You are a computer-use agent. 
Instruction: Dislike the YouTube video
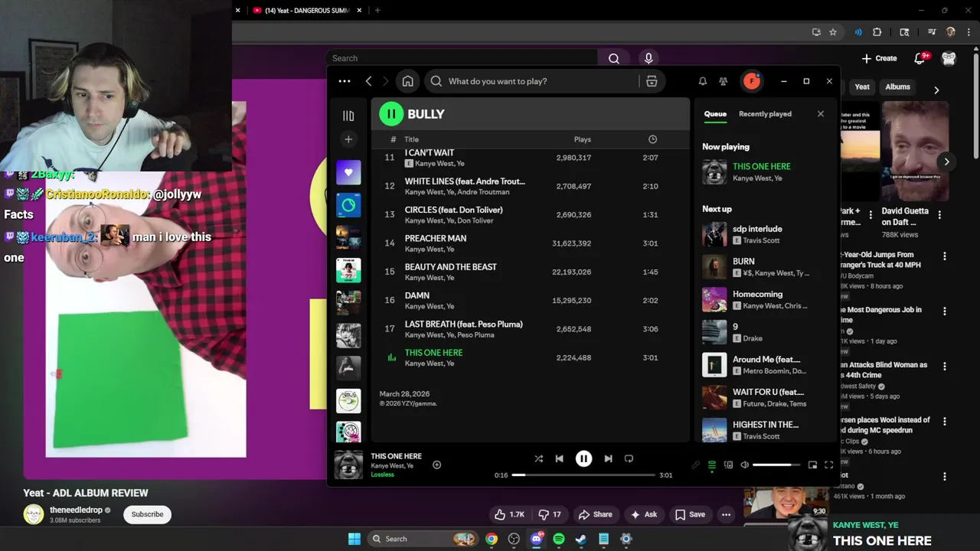click(x=550, y=514)
